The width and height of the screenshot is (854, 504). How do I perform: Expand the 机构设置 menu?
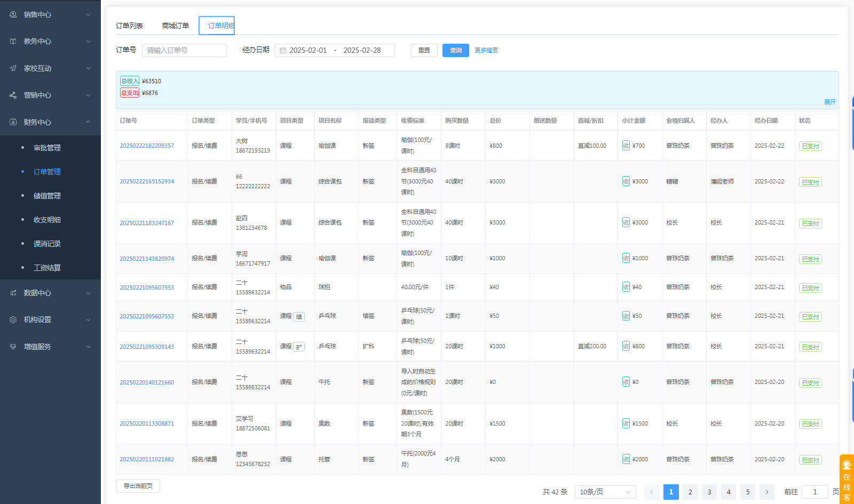pyautogui.click(x=89, y=319)
